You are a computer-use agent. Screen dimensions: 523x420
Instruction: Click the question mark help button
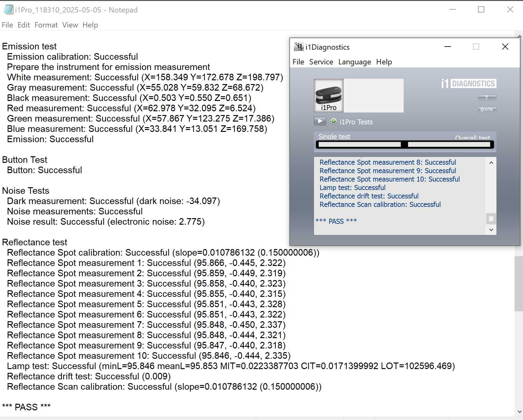pos(487,97)
